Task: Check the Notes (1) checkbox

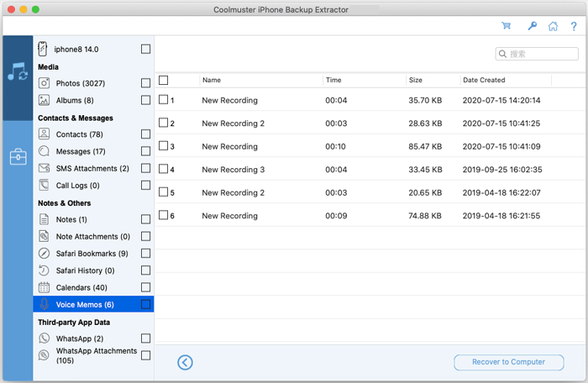Action: (145, 219)
